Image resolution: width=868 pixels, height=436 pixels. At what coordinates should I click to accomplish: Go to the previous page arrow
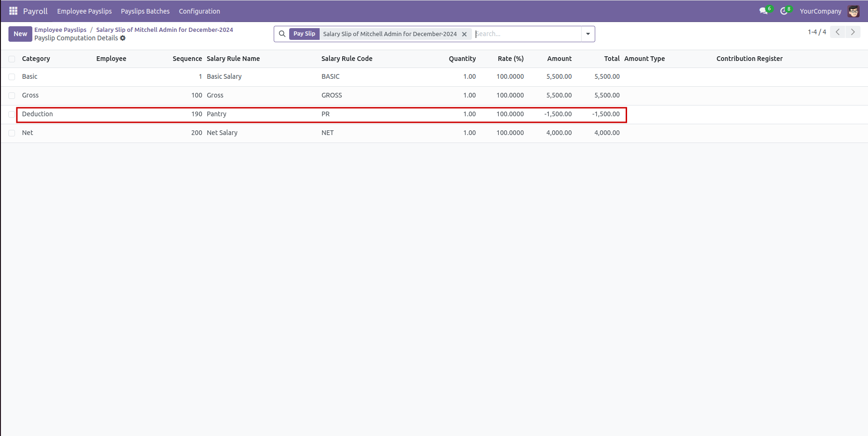click(838, 32)
